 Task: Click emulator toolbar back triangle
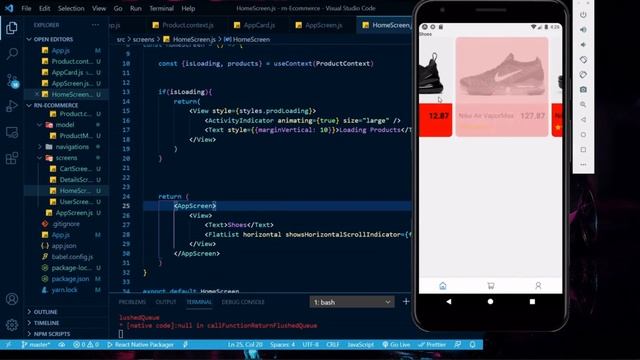[x=583, y=120]
